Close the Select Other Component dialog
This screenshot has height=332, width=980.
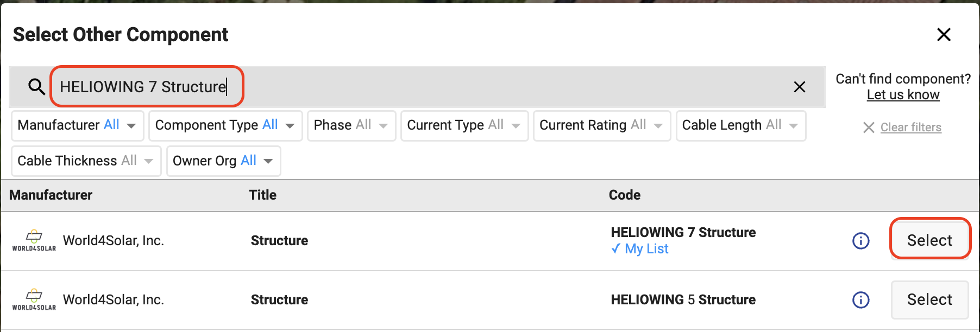[x=944, y=35]
